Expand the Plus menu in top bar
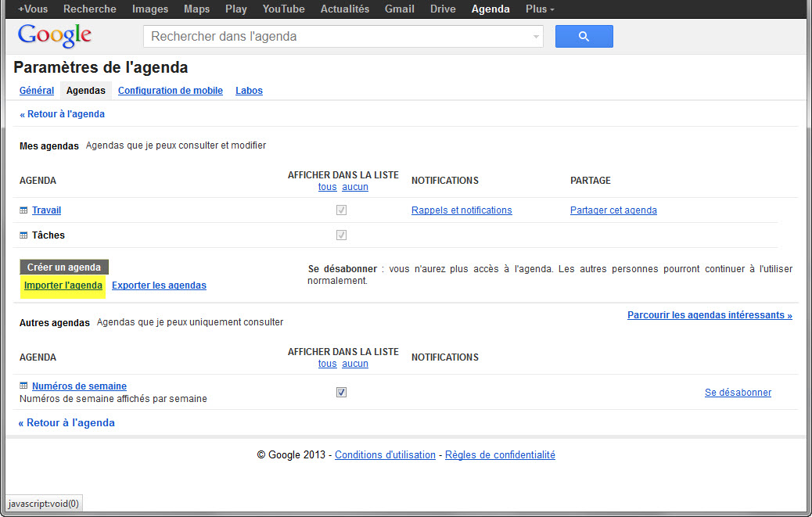The image size is (812, 517). [540, 9]
